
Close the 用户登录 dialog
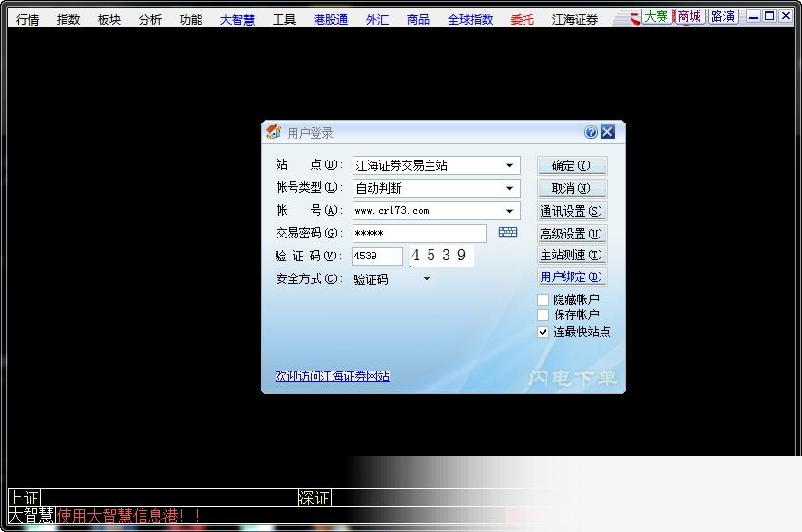pyautogui.click(x=607, y=132)
